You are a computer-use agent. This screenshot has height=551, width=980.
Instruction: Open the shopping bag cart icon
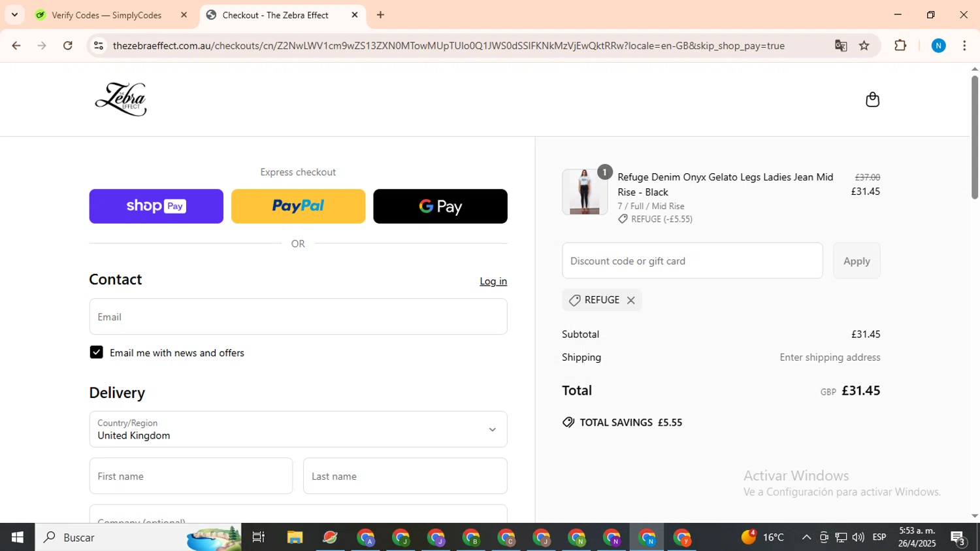[872, 99]
